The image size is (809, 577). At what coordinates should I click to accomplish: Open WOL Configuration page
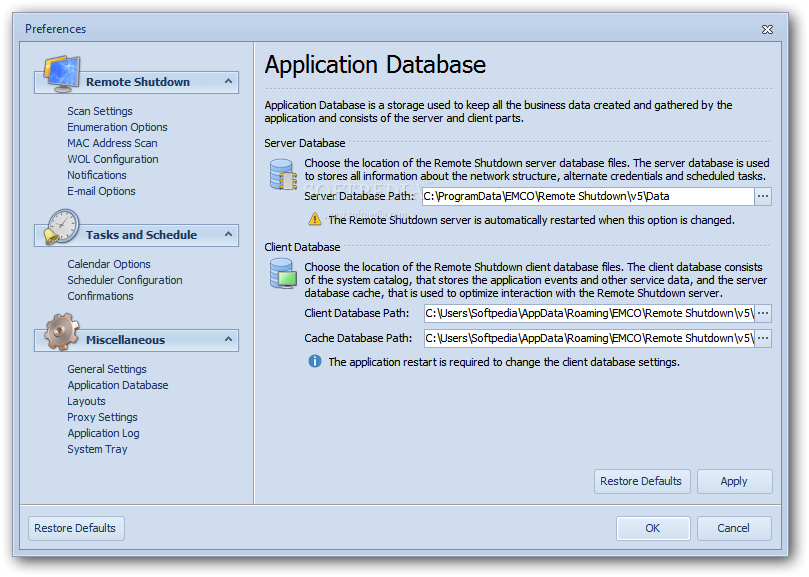pos(112,159)
